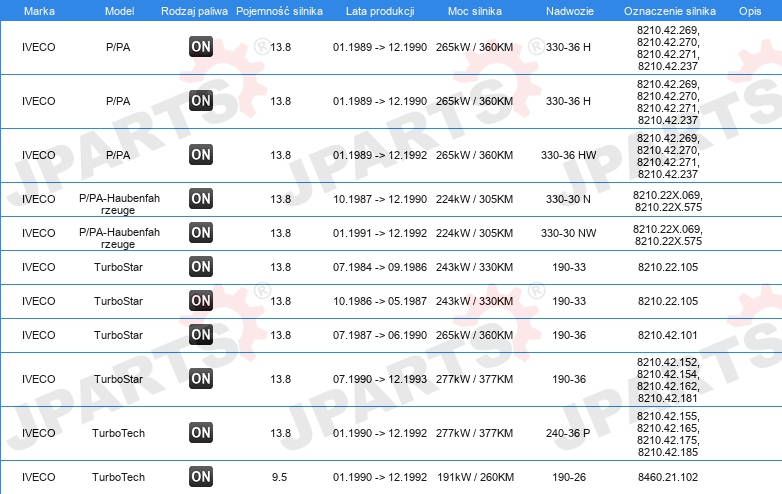Click the ON fuel icon in first row
Image resolution: width=782 pixels, height=494 pixels.
[201, 47]
